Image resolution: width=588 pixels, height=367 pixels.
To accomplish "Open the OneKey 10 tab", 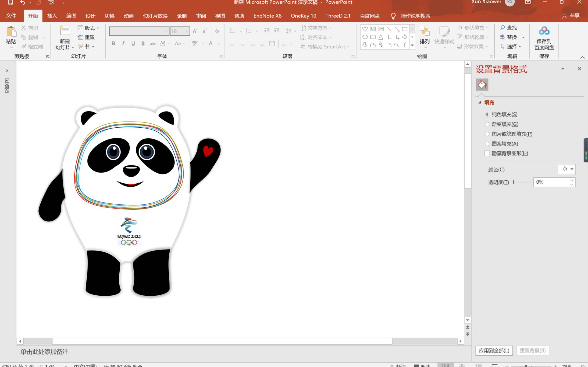I will pos(303,16).
